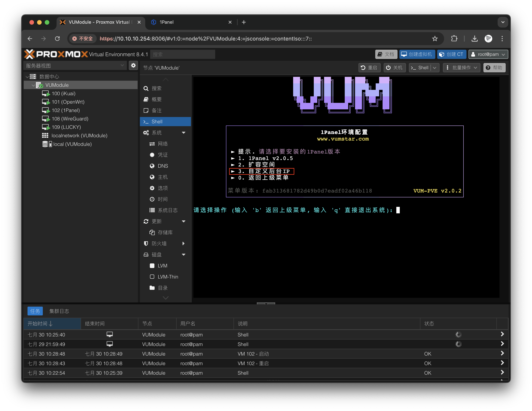Expand the 防火墙 (Firewall) submenu
Screen dimensions: 532x411
[183, 243]
